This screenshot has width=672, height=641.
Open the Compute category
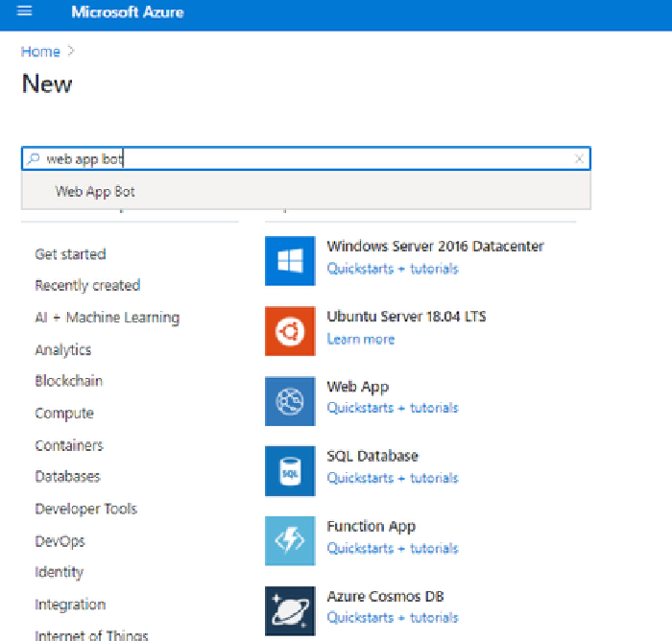(x=64, y=414)
